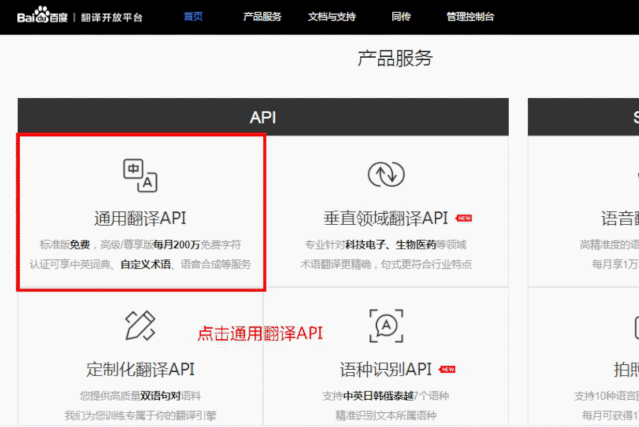This screenshot has width=639, height=427.
Task: Open the 产品服务 menu
Action: [x=262, y=17]
